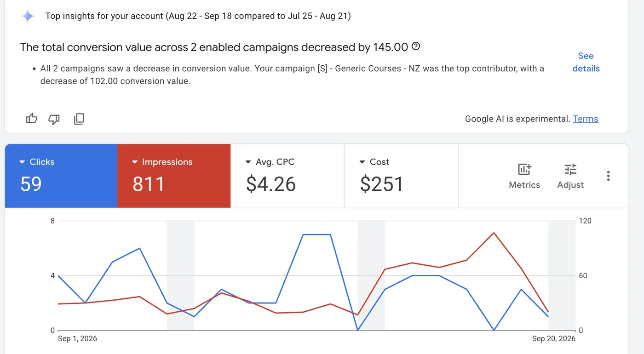Click the Sep 1, 2026 axis label
Viewport: 644px width, 354px height.
coord(77,339)
